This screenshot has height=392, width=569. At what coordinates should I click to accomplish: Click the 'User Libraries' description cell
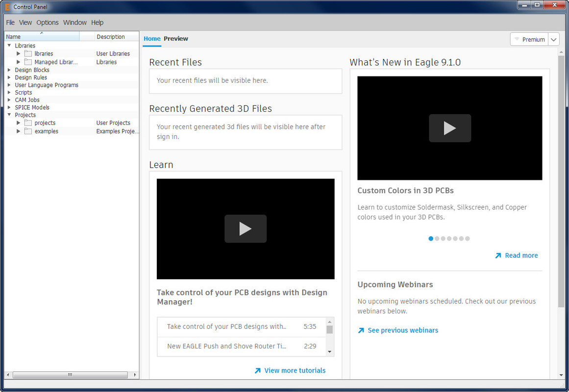click(113, 54)
